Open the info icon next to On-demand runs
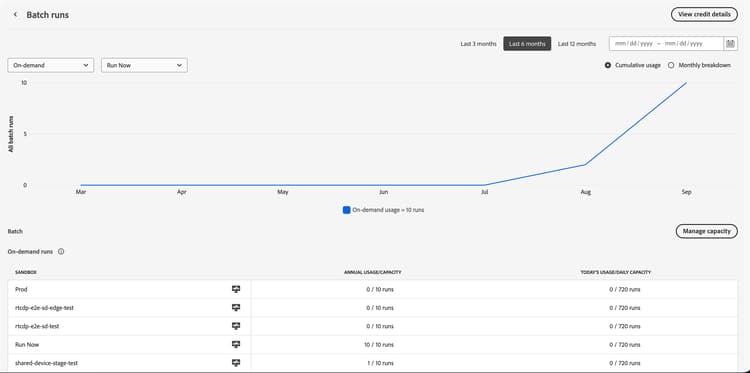This screenshot has height=373, width=750. coord(61,251)
